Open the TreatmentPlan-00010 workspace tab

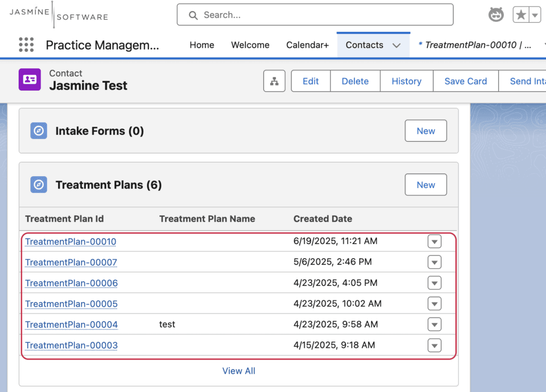tap(475, 45)
